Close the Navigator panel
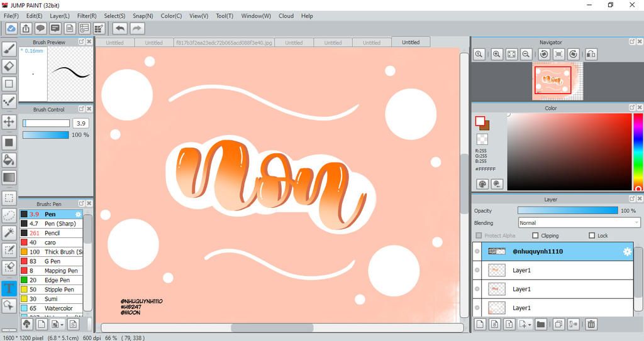The image size is (644, 341). click(x=639, y=42)
